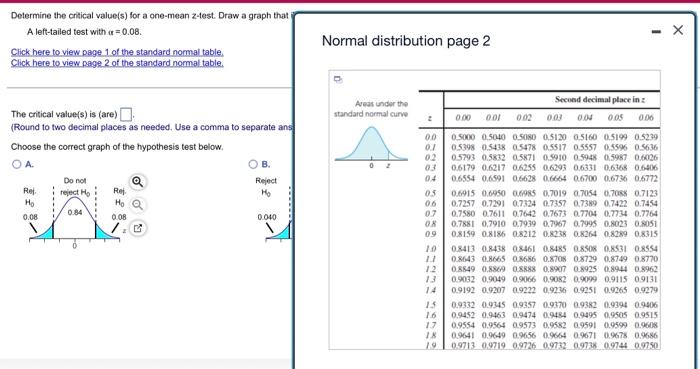Click the 0.84 label in graph A

75,213
